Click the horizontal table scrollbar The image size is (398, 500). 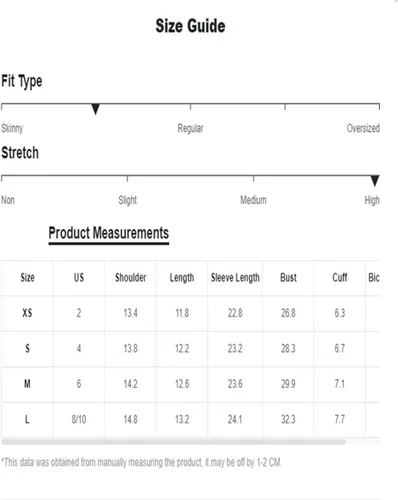tap(173, 442)
